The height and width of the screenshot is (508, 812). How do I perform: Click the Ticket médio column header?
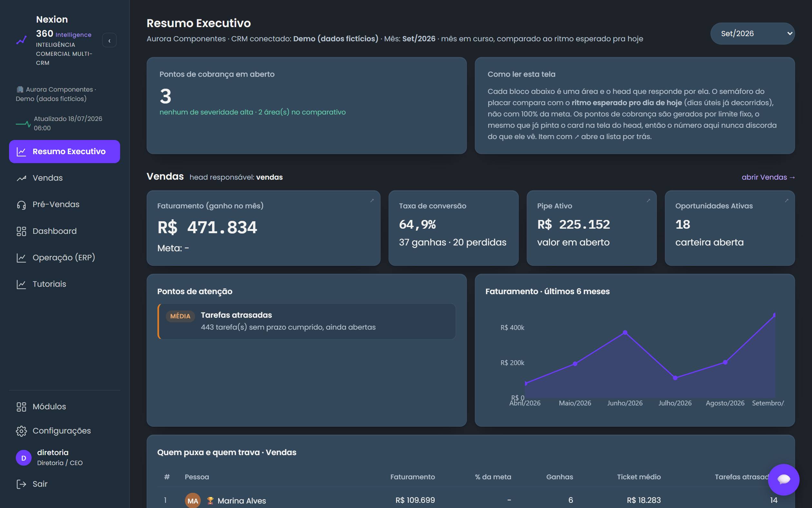point(639,477)
